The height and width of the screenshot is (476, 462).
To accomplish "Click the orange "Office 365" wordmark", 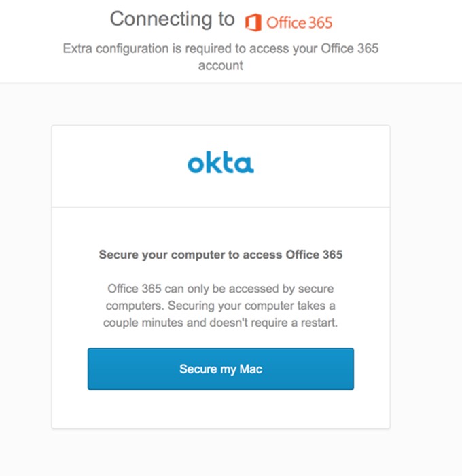I will pos(299,22).
